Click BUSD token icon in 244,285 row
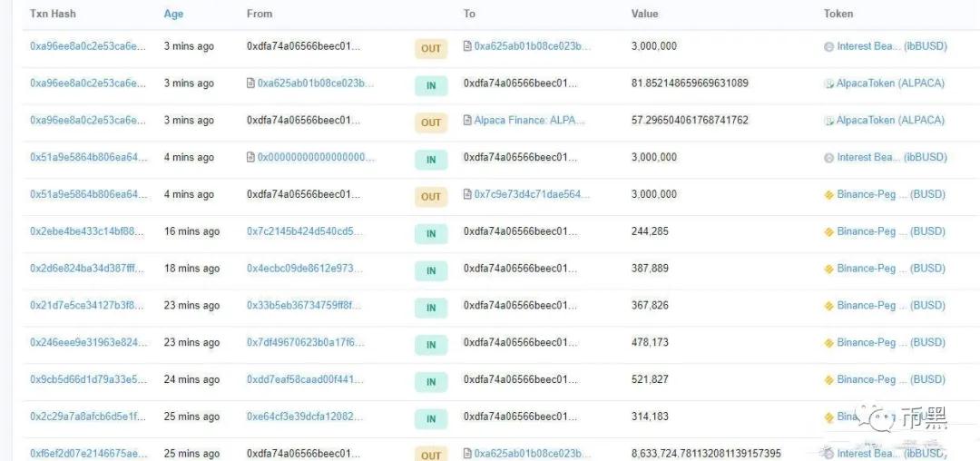The width and height of the screenshot is (980, 461). [x=828, y=231]
